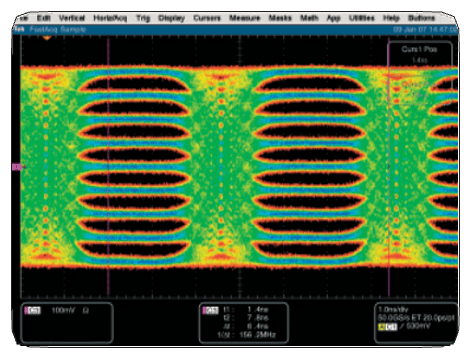The height and width of the screenshot is (362, 474).
Task: Select the orange trigger position marker
Action: coord(47,38)
